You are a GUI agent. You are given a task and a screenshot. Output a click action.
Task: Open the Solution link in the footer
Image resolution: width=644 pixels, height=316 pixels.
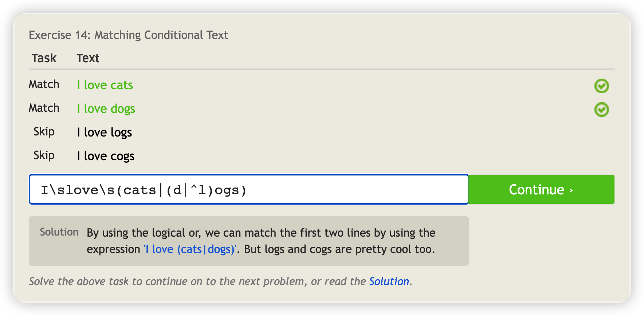tap(389, 281)
